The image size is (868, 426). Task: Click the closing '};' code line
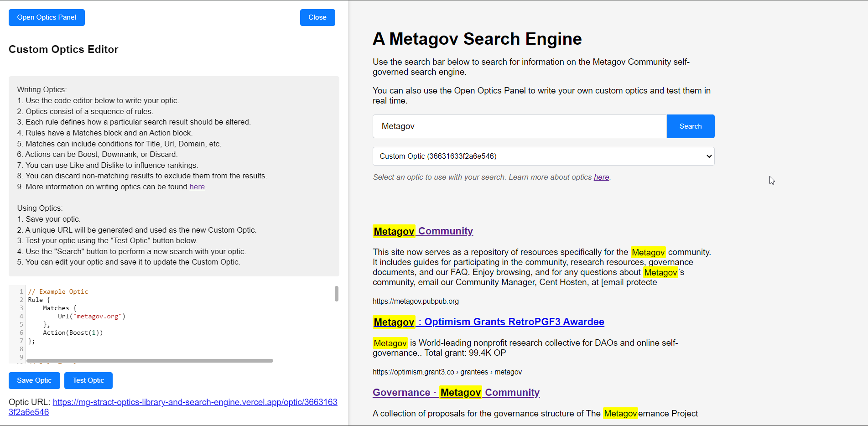point(31,341)
